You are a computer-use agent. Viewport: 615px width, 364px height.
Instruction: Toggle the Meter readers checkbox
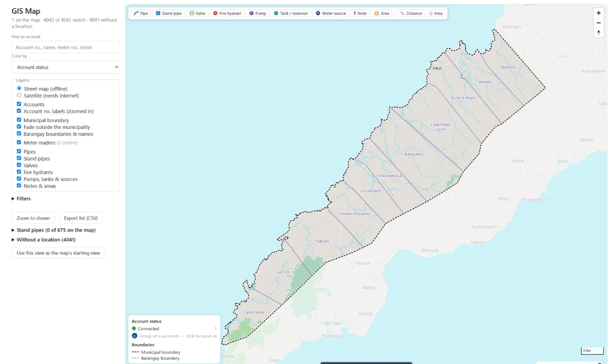[19, 142]
